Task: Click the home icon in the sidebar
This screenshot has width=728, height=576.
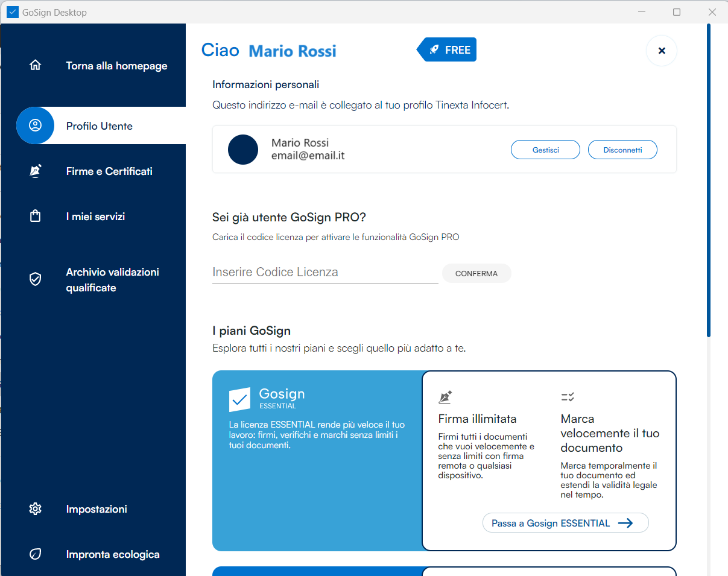Action: click(x=36, y=65)
